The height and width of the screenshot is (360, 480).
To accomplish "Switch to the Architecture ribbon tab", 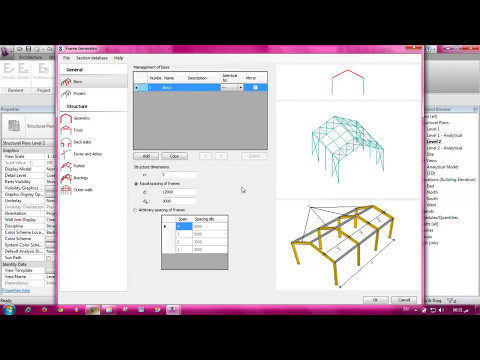I will [30, 57].
